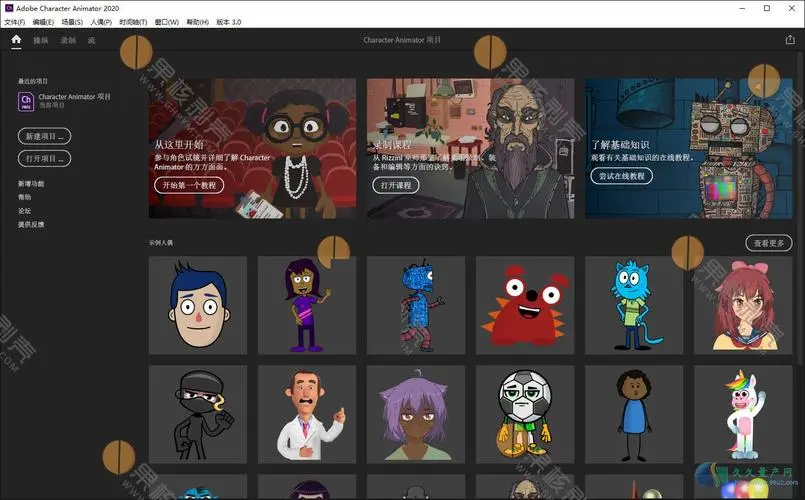Image resolution: width=805 pixels, height=500 pixels.
Task: Open the 窗口(W) menu
Action: pyautogui.click(x=167, y=22)
